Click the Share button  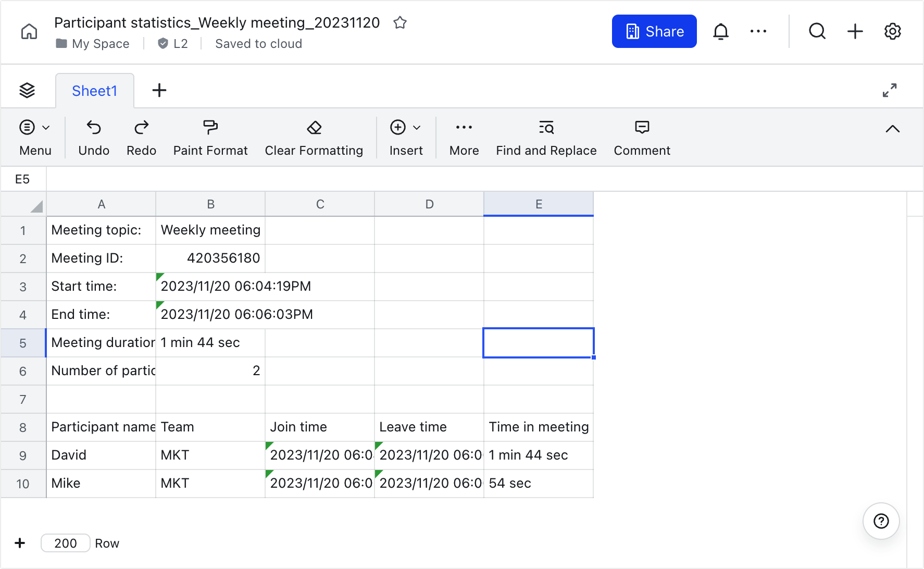(654, 31)
